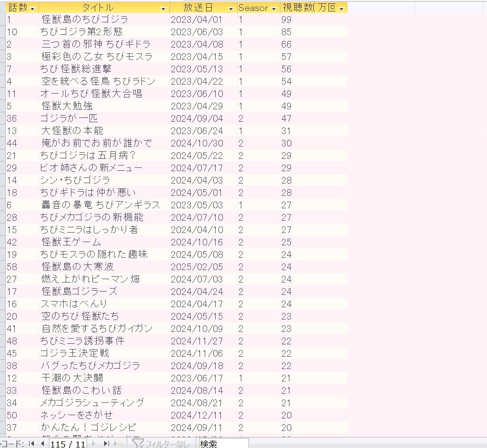The width and height of the screenshot is (487, 448).
Task: Click the current record number box
Action: (x=69, y=444)
